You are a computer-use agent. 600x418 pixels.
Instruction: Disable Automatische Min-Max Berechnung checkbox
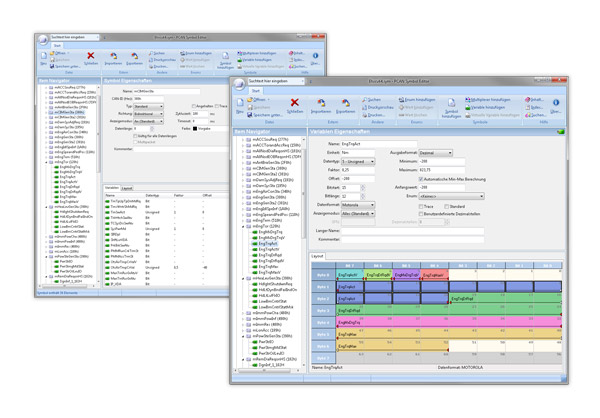[421, 177]
